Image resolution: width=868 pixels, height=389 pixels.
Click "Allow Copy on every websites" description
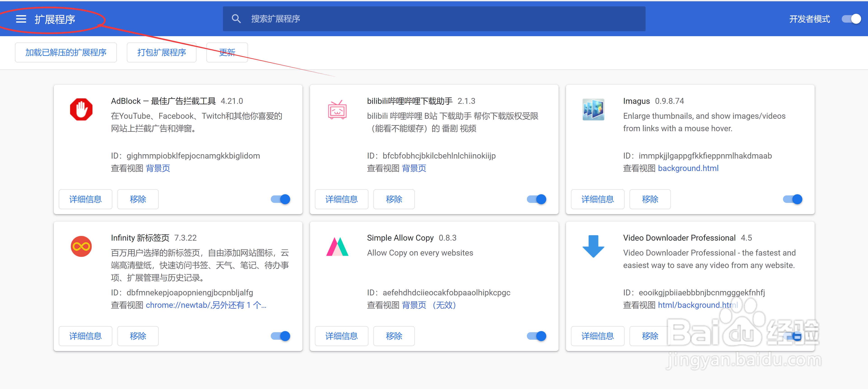[420, 253]
